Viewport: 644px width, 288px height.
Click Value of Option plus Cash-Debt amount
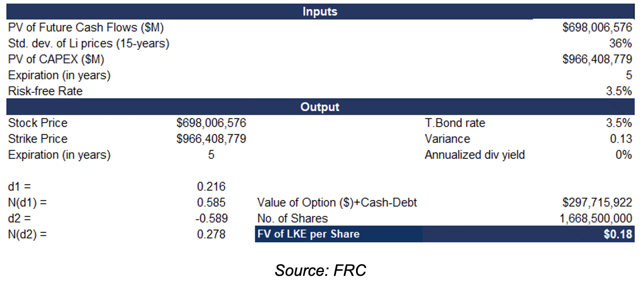click(x=597, y=203)
